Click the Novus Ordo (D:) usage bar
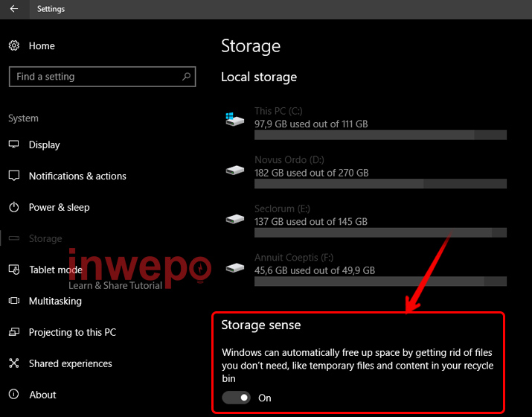 tap(380, 183)
